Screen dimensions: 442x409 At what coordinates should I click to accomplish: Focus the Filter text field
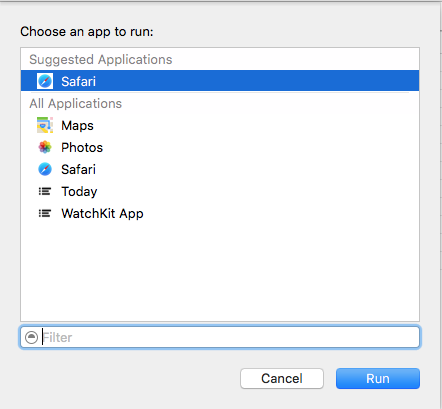point(220,337)
